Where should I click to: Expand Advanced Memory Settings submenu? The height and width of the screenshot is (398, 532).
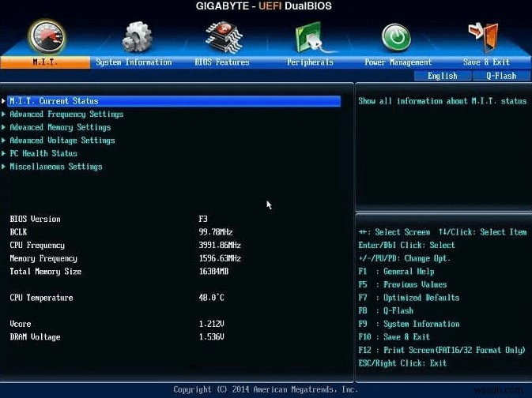pyautogui.click(x=60, y=127)
